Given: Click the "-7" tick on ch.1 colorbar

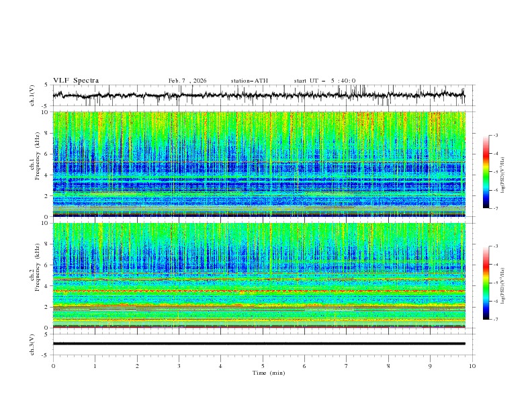Looking at the screenshot, I should (496, 209).
